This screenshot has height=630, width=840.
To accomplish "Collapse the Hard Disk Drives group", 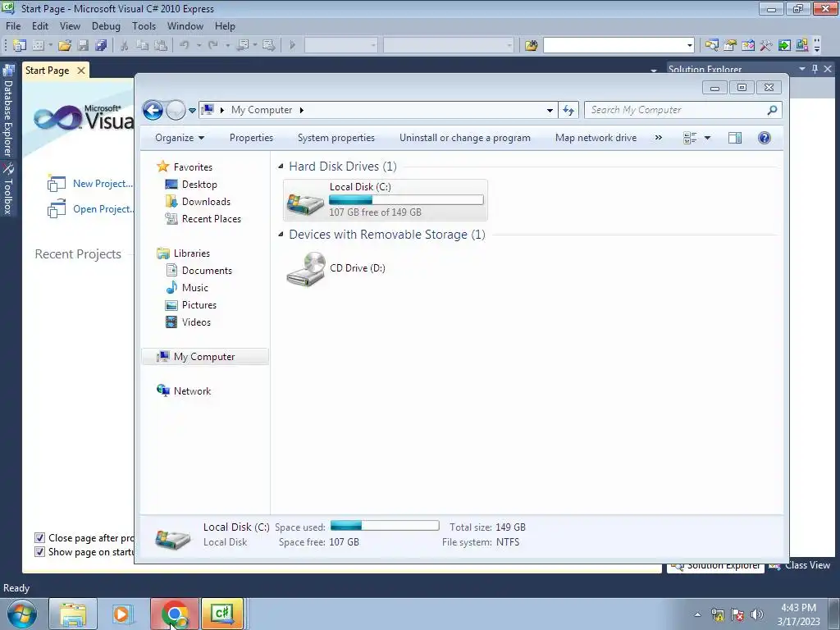I will (281, 167).
